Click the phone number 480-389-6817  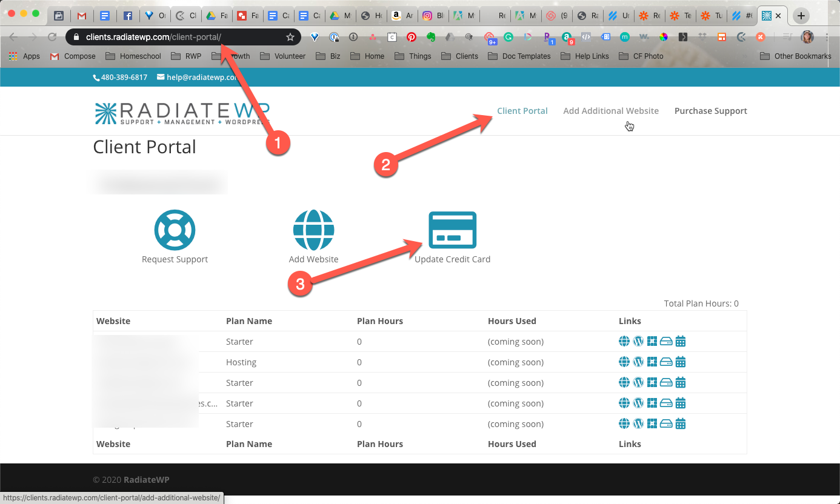click(120, 78)
